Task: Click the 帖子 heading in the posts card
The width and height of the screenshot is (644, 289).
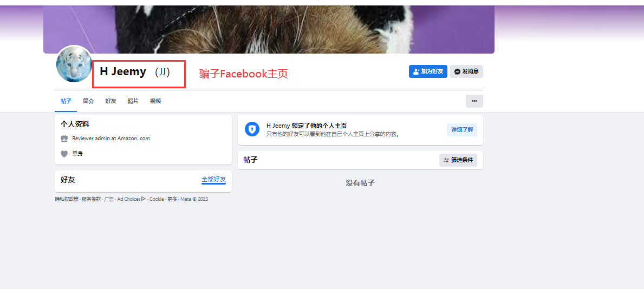Action: (x=251, y=160)
